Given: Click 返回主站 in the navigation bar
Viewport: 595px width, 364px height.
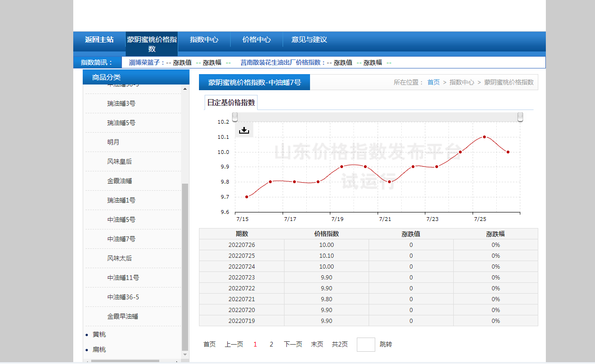Looking at the screenshot, I should [99, 40].
